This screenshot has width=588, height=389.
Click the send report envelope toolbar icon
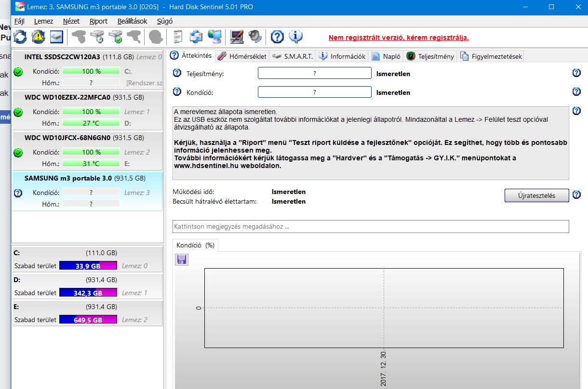click(x=196, y=37)
